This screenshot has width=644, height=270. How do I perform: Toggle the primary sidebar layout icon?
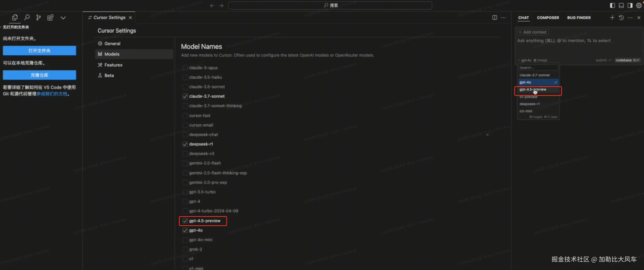click(612, 5)
